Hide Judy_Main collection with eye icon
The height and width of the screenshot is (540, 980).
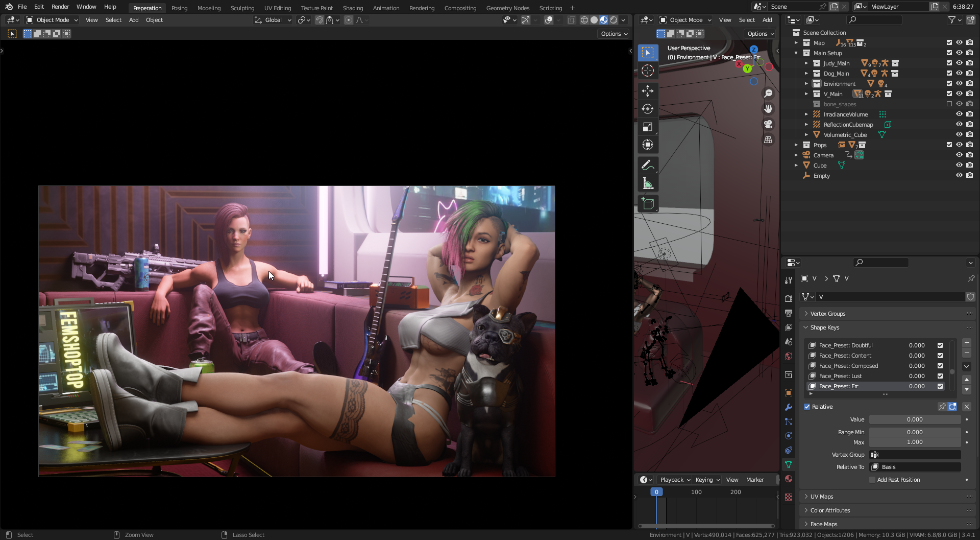[x=959, y=63]
